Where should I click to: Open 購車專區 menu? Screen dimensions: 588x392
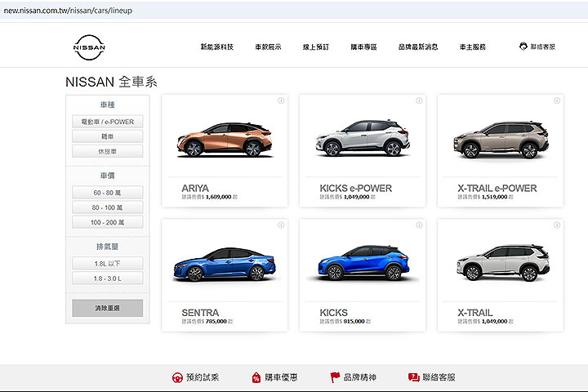(363, 47)
